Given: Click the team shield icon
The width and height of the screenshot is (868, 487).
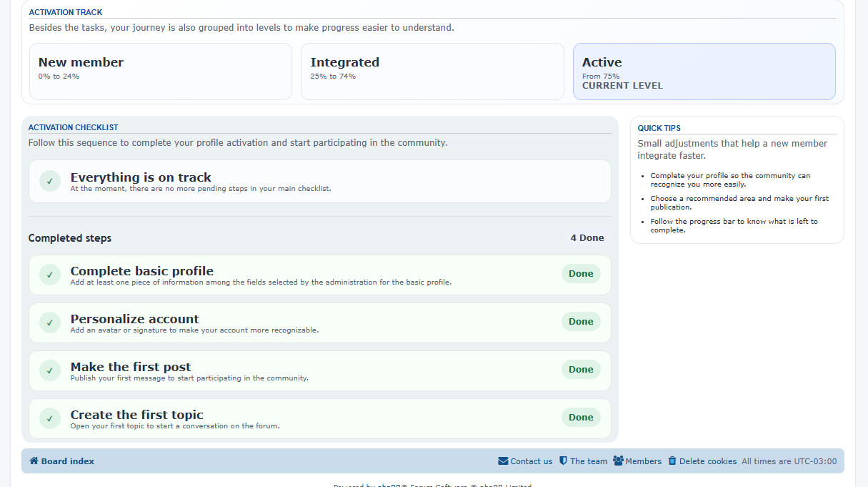Looking at the screenshot, I should [x=563, y=461].
